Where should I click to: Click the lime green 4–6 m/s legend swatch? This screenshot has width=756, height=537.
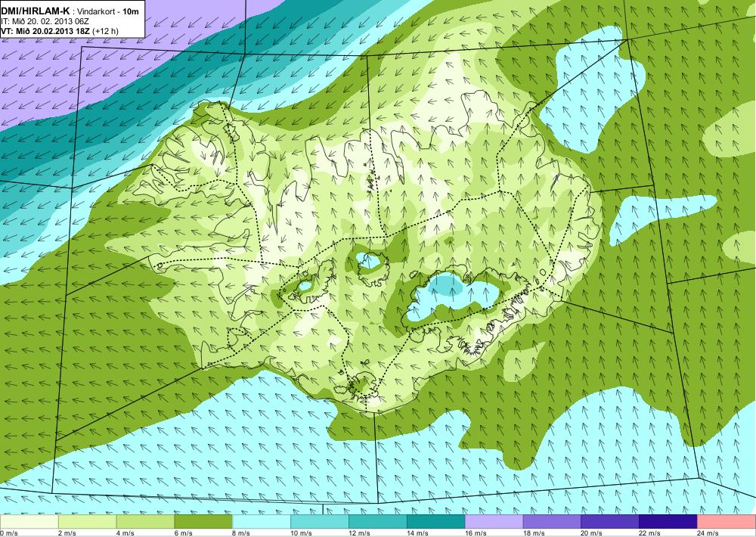tap(145, 522)
